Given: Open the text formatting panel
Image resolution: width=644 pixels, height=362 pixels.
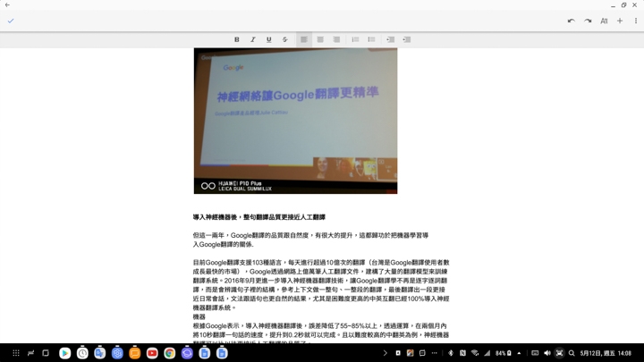Looking at the screenshot, I should pos(604,21).
